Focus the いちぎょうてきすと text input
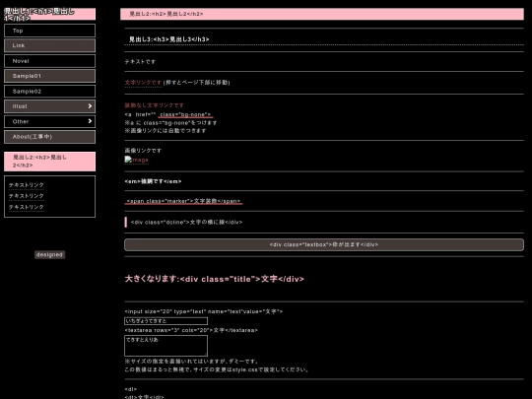 pos(166,321)
